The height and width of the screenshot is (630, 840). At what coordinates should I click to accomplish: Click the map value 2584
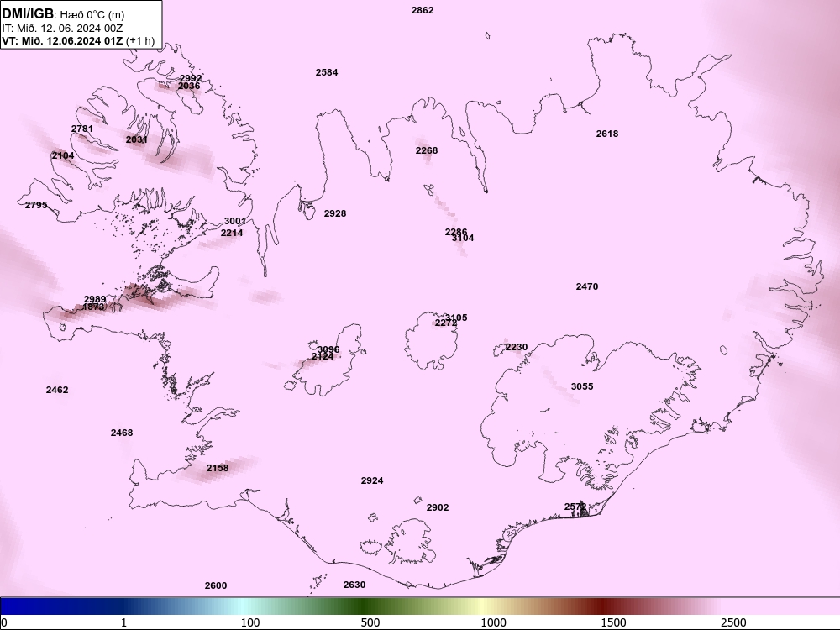point(326,72)
